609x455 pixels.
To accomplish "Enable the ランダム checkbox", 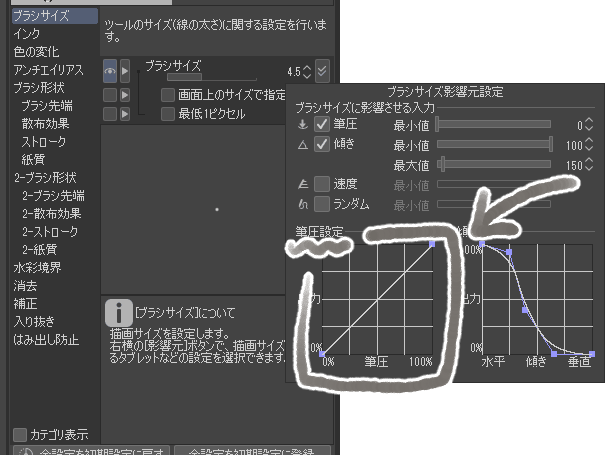I will (x=322, y=204).
